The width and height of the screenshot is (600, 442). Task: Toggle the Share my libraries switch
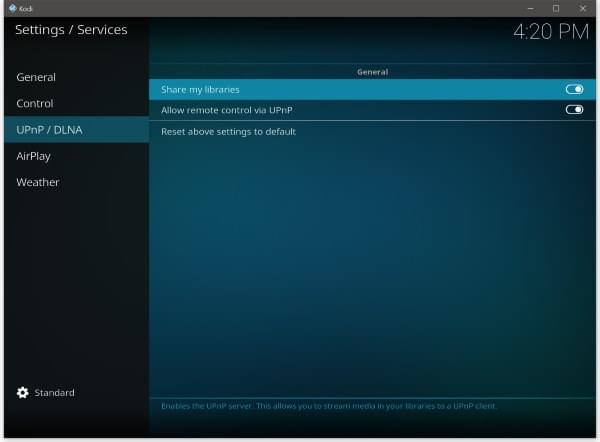point(574,89)
